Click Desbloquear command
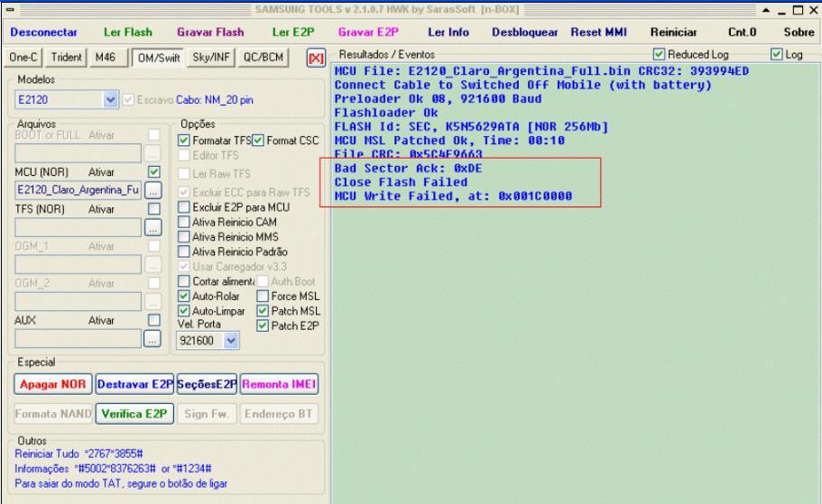The width and height of the screenshot is (822, 504). coord(524,32)
